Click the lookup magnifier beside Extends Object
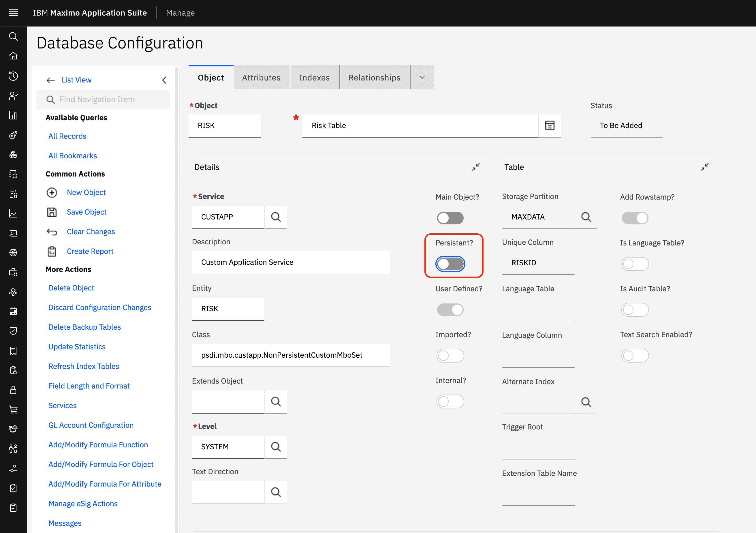Screen dimensions: 756x533 click(x=276, y=401)
